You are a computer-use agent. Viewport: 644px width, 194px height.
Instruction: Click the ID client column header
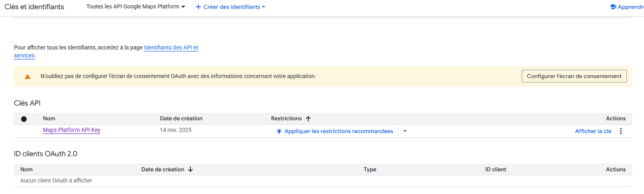(x=495, y=169)
